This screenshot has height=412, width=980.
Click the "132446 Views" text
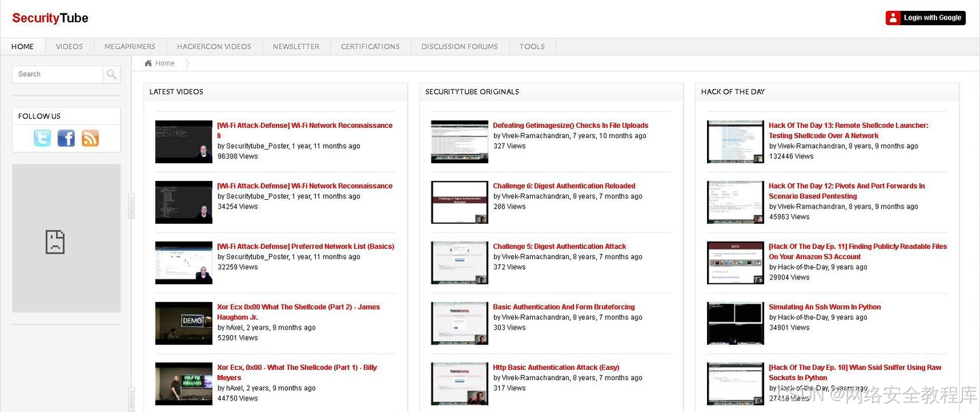791,156
